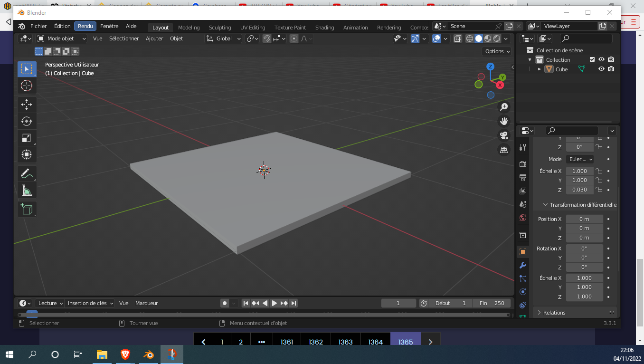Screen dimensions: 644x364
Task: Switch to the Sculpting workspace tab
Action: tap(220, 28)
